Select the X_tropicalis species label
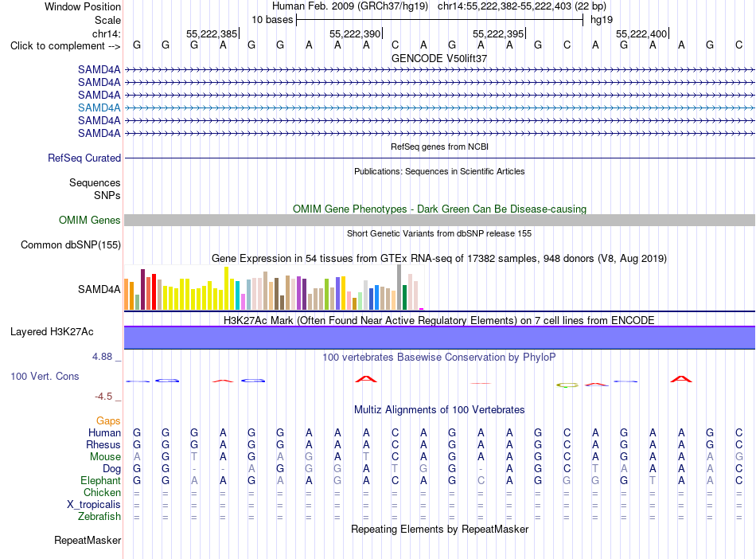This screenshot has width=756, height=559. pyautogui.click(x=94, y=505)
